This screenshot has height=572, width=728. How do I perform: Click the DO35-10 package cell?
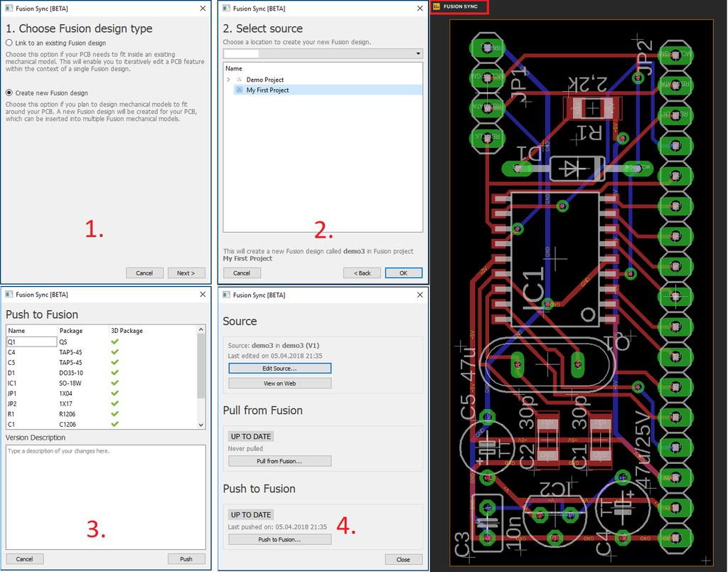pos(70,373)
